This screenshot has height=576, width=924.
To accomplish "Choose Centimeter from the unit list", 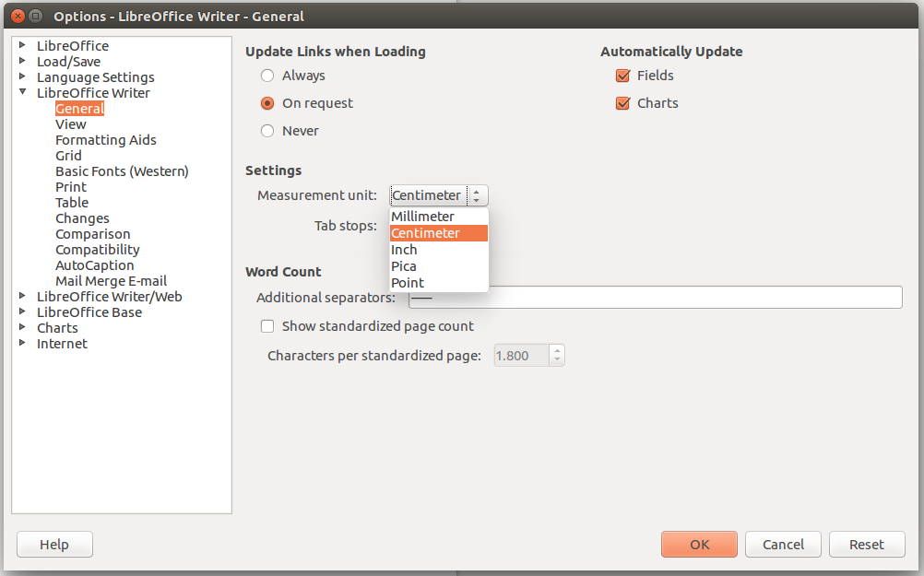I will point(438,233).
